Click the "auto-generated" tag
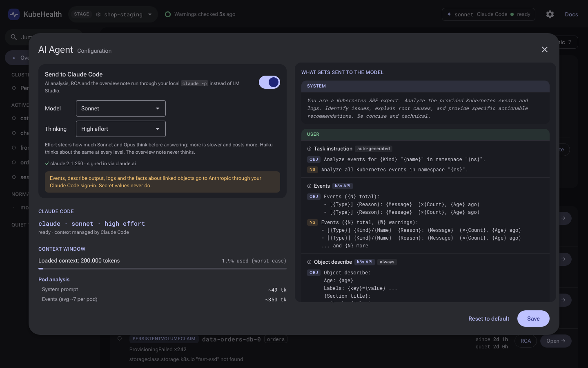Viewport: 588px width, 368px height. coord(374,149)
